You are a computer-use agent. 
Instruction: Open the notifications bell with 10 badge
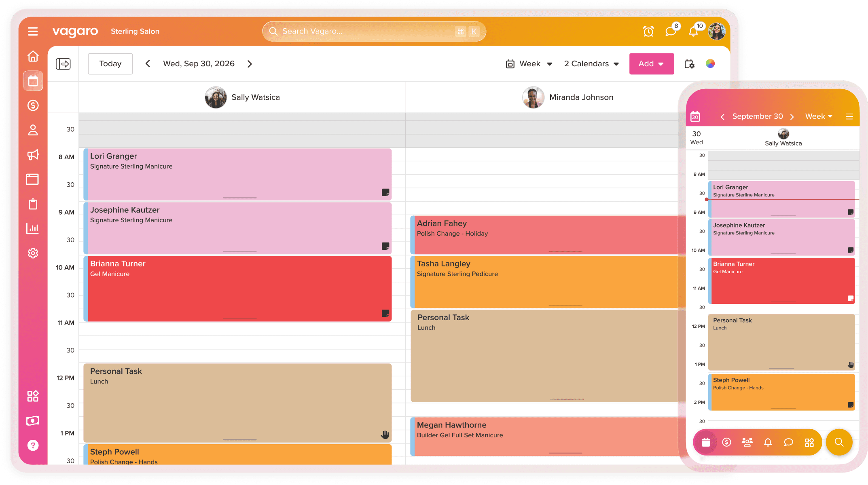(x=693, y=32)
